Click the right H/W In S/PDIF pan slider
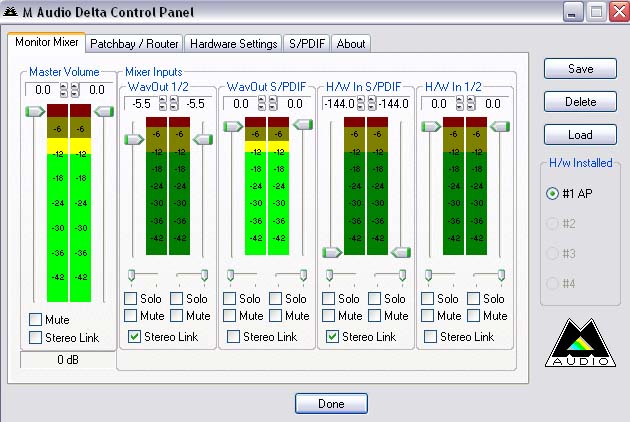The width and height of the screenshot is (630, 422). pos(402,275)
